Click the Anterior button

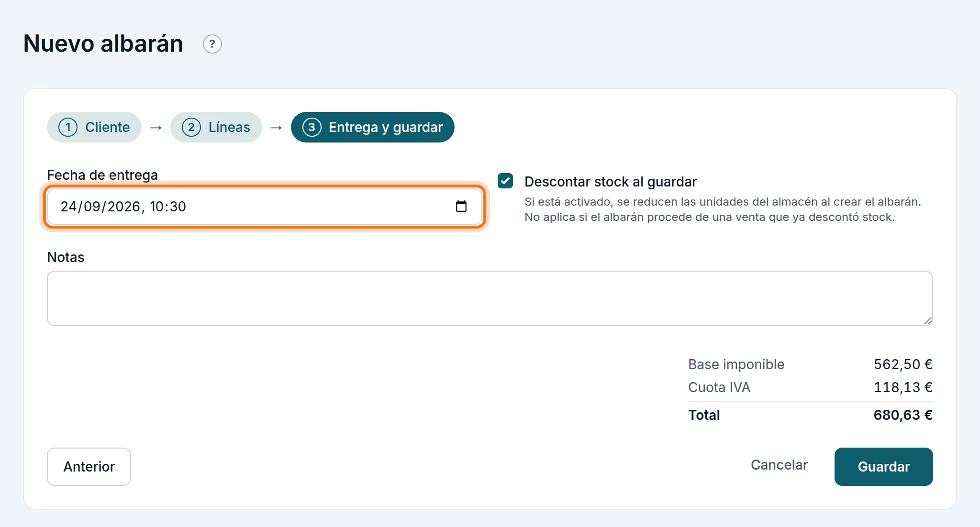89,467
